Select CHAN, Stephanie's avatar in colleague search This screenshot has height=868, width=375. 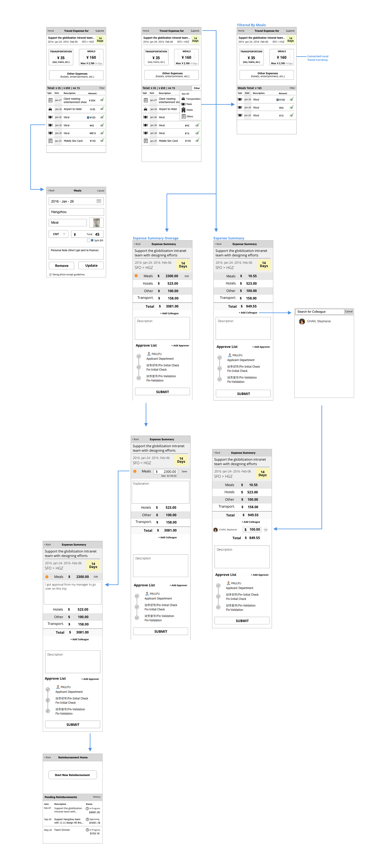point(302,321)
